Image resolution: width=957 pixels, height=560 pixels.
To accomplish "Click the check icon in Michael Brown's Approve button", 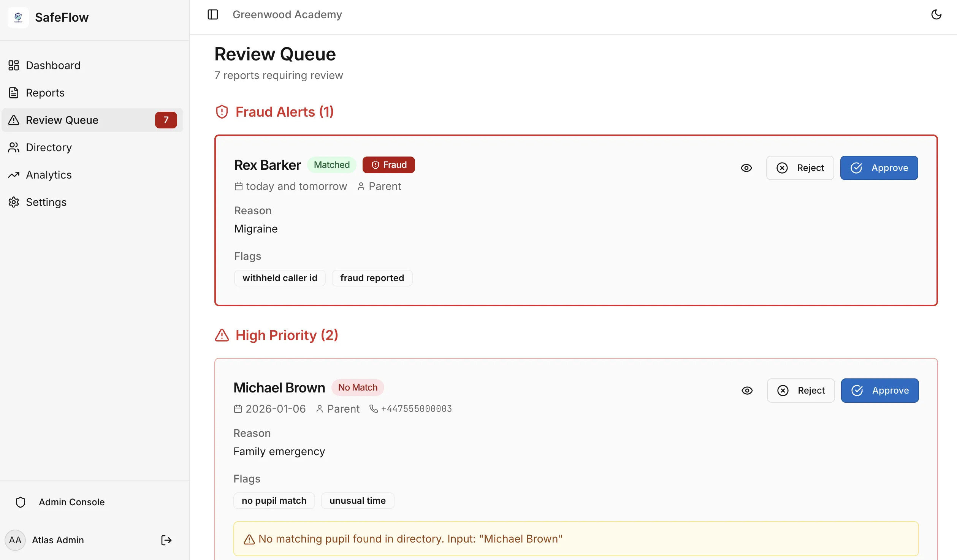I will tap(857, 391).
